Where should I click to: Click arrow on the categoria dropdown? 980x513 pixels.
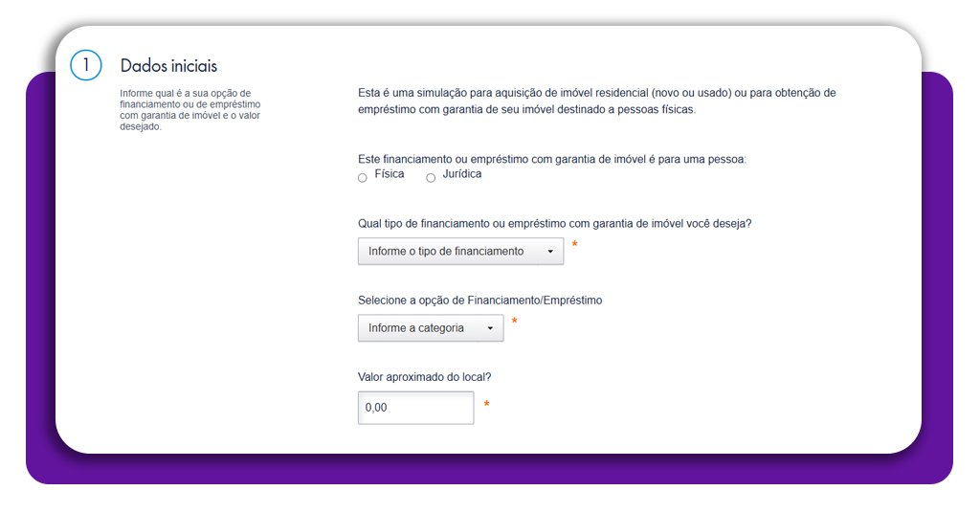tap(490, 328)
